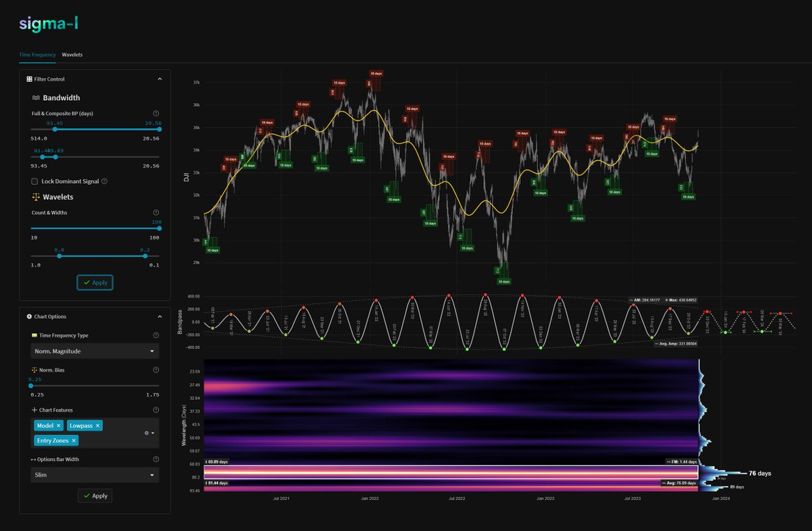
Task: Click the sigma-l logo
Action: pyautogui.click(x=48, y=25)
